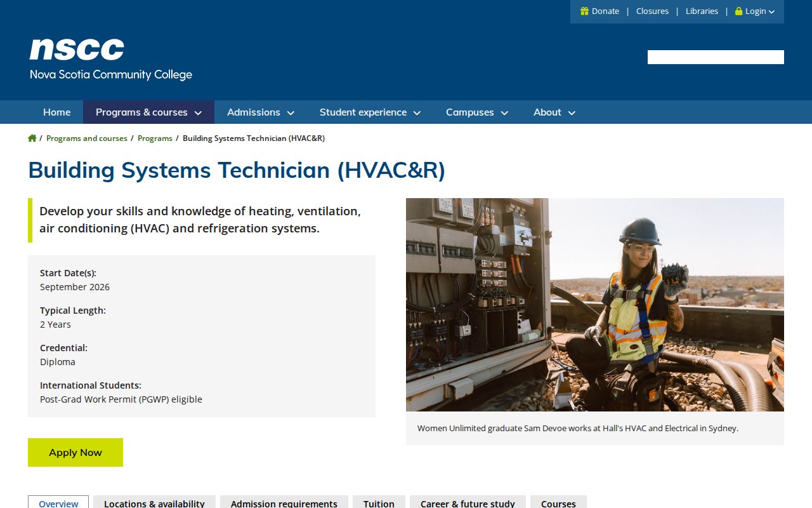
Task: Open the Closures link
Action: [x=652, y=11]
